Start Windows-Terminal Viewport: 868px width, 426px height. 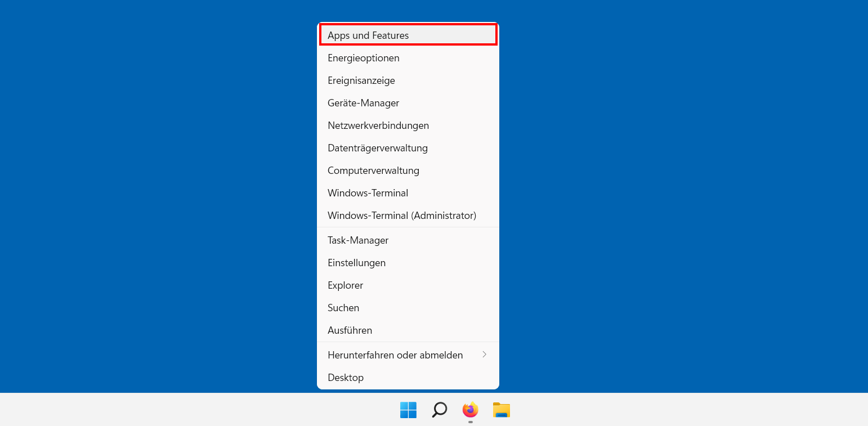[x=408, y=193]
